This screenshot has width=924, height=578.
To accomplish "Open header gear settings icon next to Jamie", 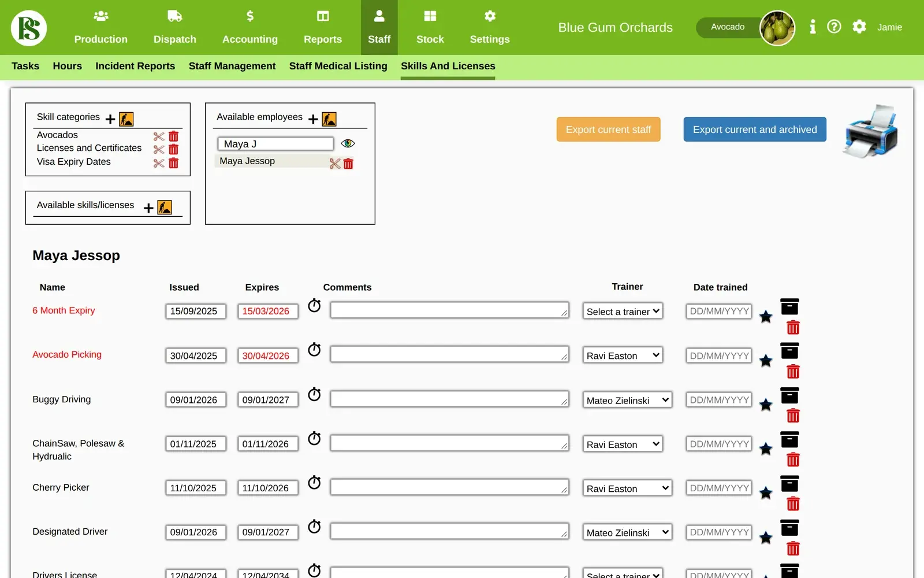I will pos(859,27).
